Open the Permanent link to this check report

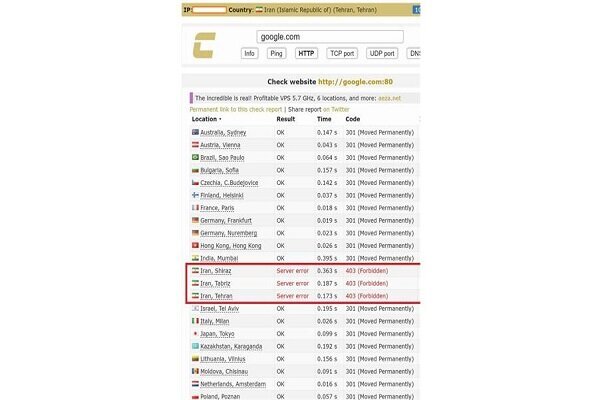click(236, 109)
